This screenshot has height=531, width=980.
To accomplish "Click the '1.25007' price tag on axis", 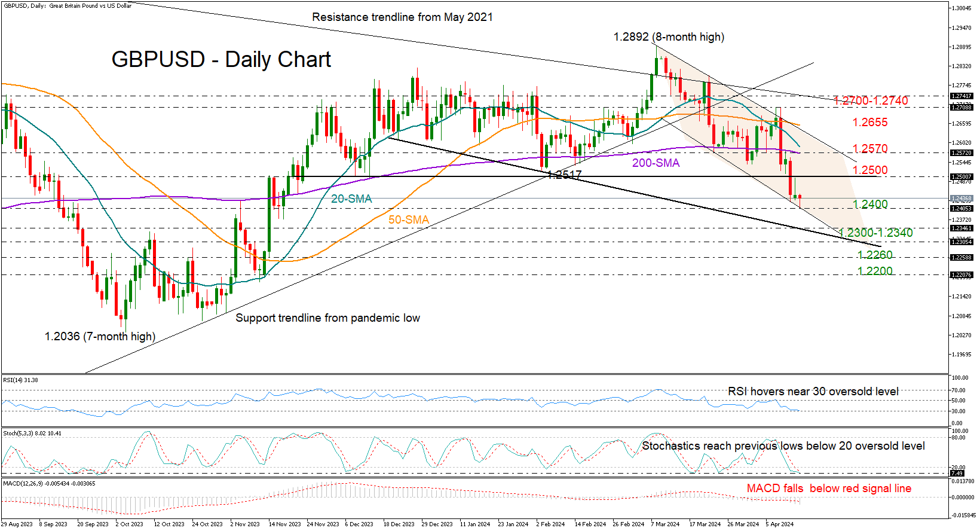I will point(961,176).
